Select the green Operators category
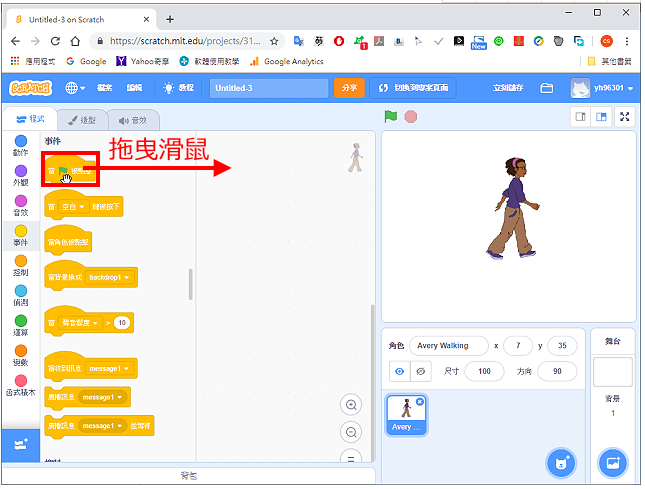 pos(21,326)
